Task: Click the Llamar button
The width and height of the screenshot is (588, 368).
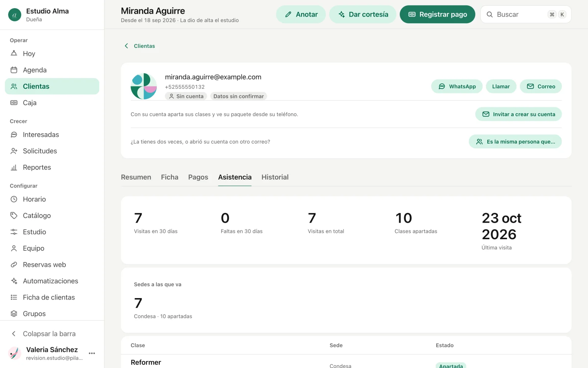Action: (x=501, y=86)
